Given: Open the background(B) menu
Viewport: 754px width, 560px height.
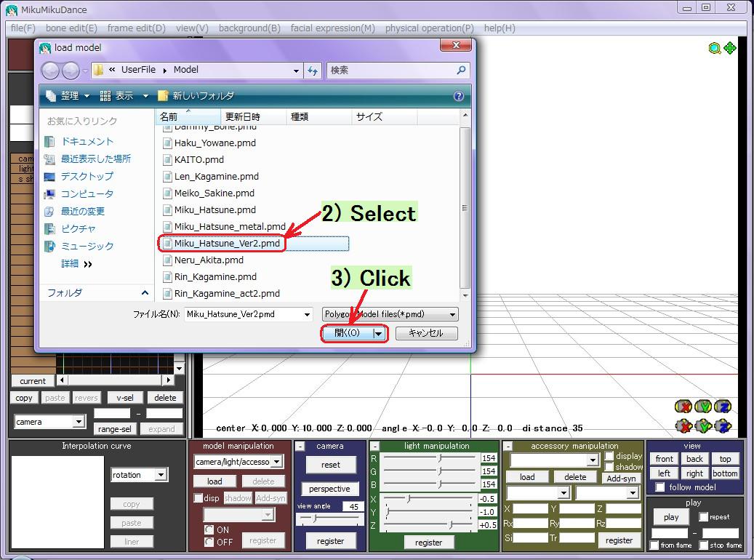Looking at the screenshot, I should pyautogui.click(x=249, y=28).
